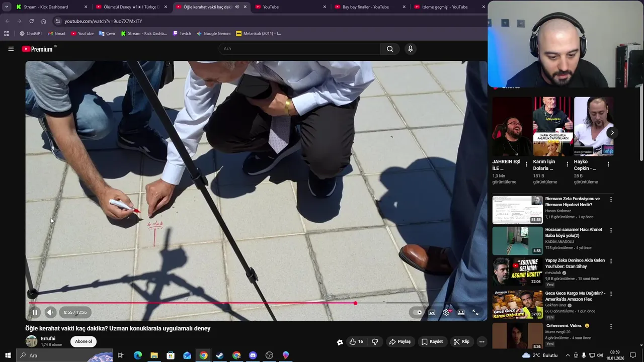Open the system tray volume icon

(x=600, y=355)
